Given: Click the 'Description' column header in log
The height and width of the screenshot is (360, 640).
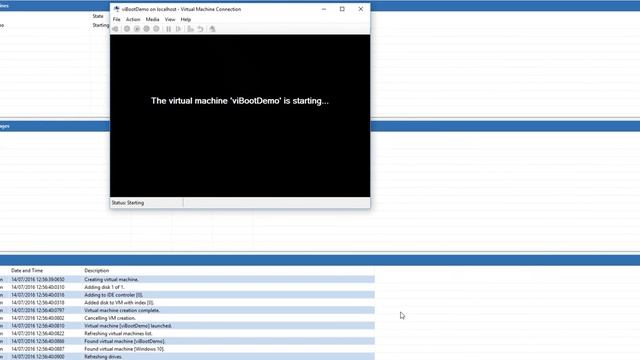Looking at the screenshot, I should (97, 271).
